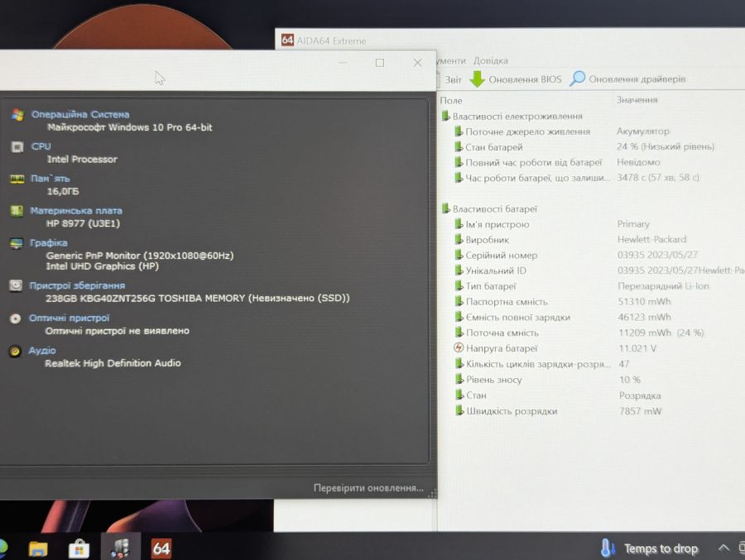Click the AIDA64 taskbar icon

click(x=161, y=548)
